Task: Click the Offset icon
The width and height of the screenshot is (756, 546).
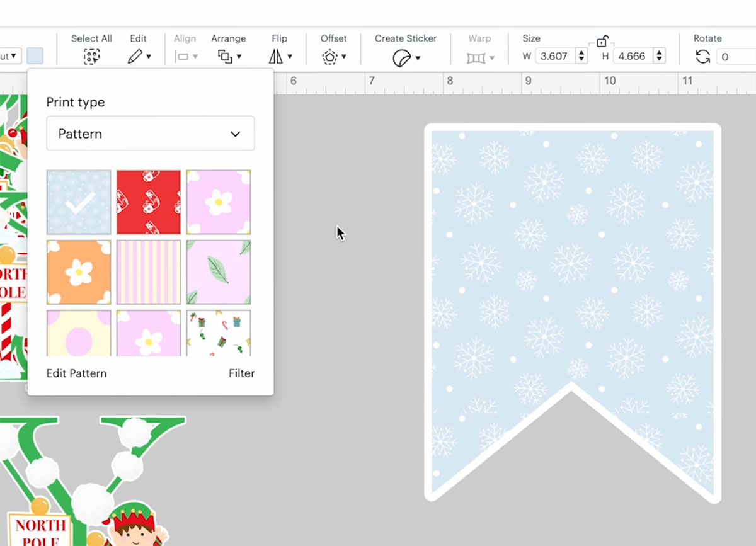Action: (330, 57)
